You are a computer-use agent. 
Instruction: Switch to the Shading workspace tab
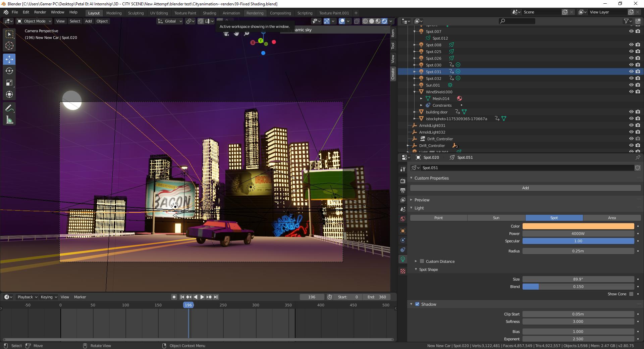coord(209,13)
